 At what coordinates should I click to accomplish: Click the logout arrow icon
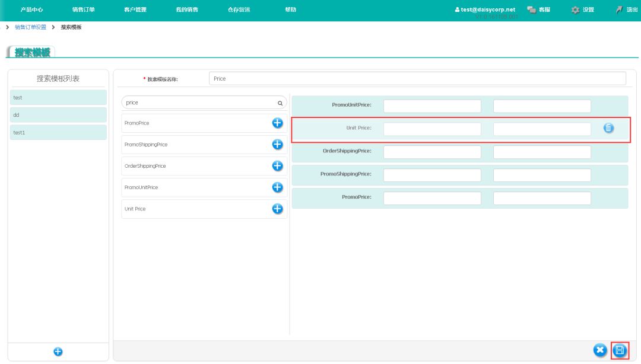point(619,9)
